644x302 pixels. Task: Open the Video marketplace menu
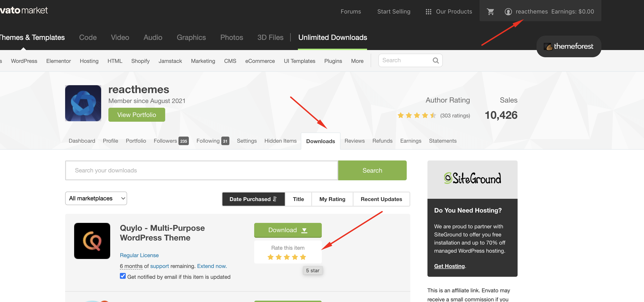pyautogui.click(x=120, y=37)
